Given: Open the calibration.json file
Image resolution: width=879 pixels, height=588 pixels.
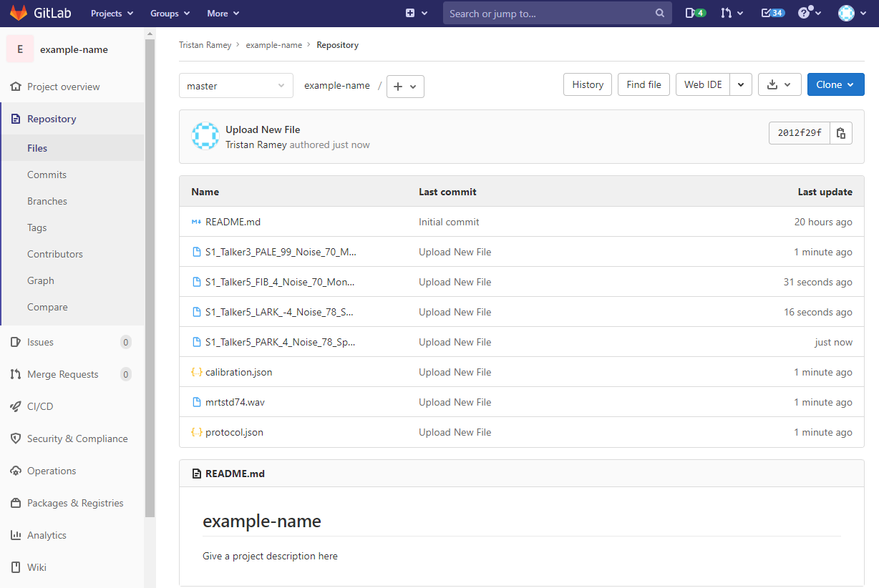Looking at the screenshot, I should tap(238, 372).
